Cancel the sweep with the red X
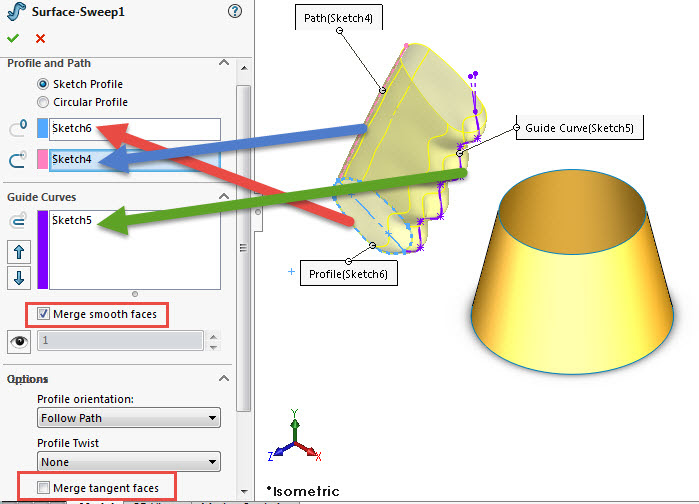 pos(40,38)
